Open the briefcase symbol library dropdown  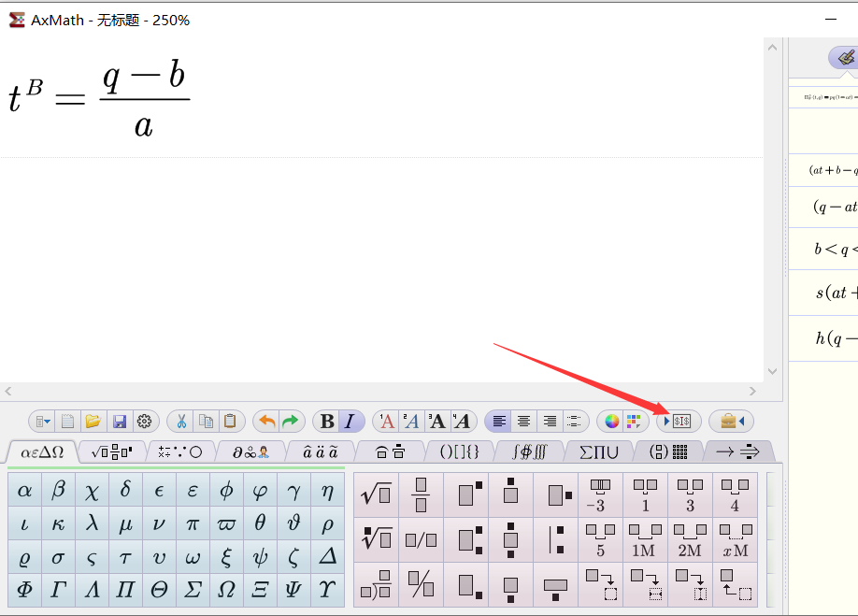click(x=735, y=421)
